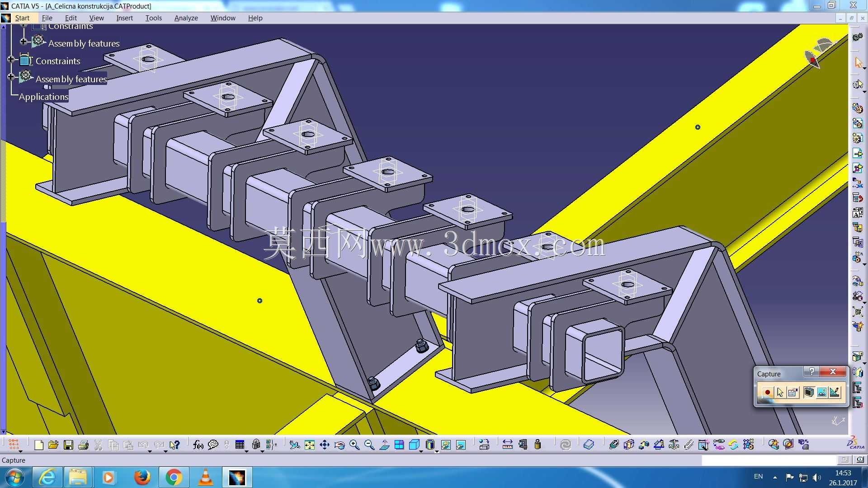The height and width of the screenshot is (488, 868).
Task: Click the Zoom Out magnifier
Action: point(369,445)
